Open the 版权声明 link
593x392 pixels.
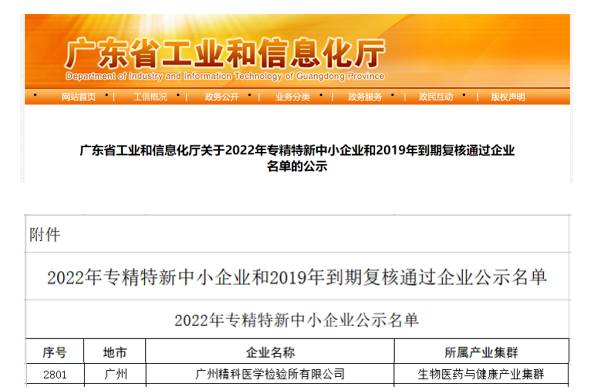[508, 97]
